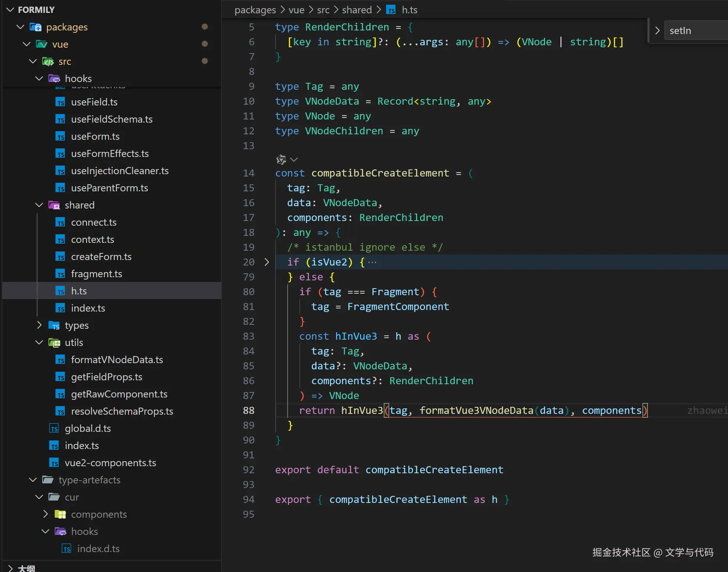Expand the types folder
Viewport: 728px width, 572px height.
point(39,325)
